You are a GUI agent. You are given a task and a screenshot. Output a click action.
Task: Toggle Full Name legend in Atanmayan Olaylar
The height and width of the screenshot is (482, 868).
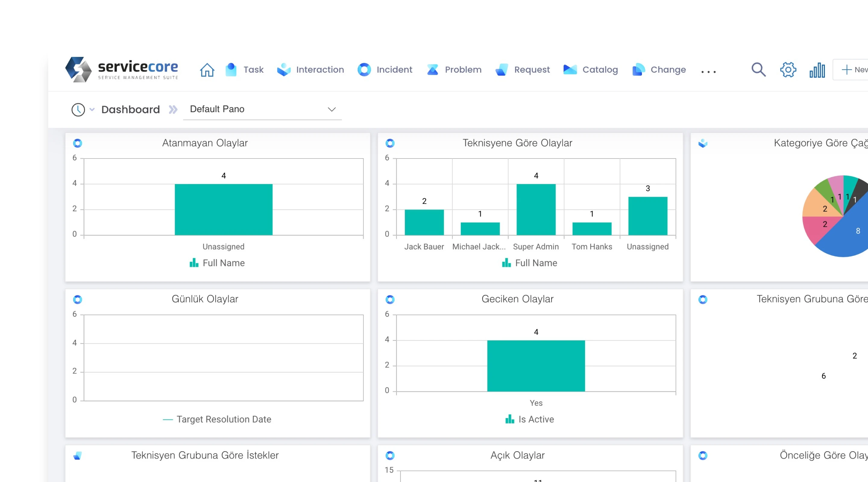[x=217, y=263]
